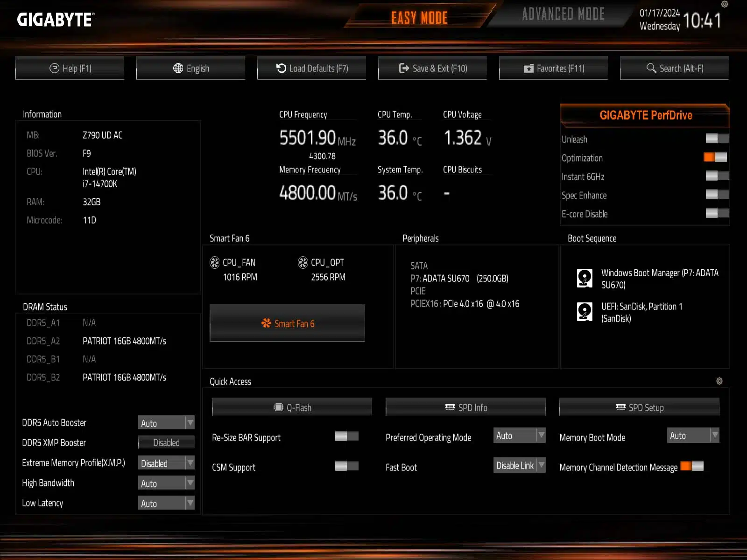
Task: Click the GIGABYTE logo
Action: (56, 20)
